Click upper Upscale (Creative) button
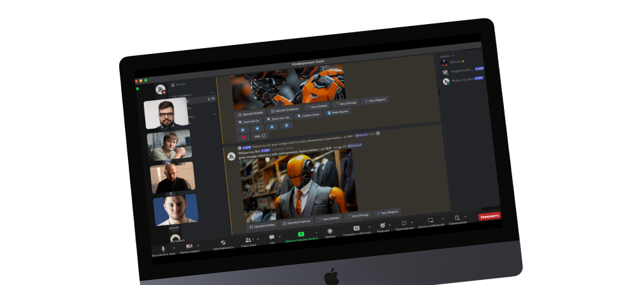Viewport: 644px width, 285px height. [284, 111]
